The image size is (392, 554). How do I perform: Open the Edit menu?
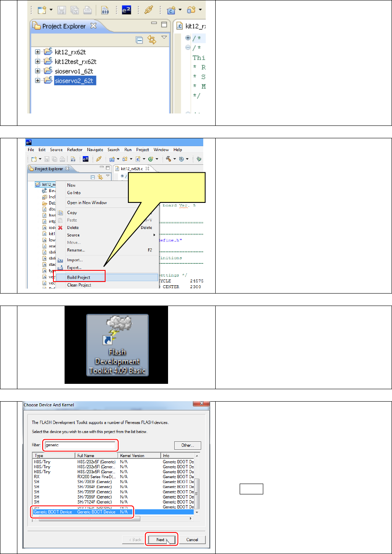pyautogui.click(x=42, y=149)
